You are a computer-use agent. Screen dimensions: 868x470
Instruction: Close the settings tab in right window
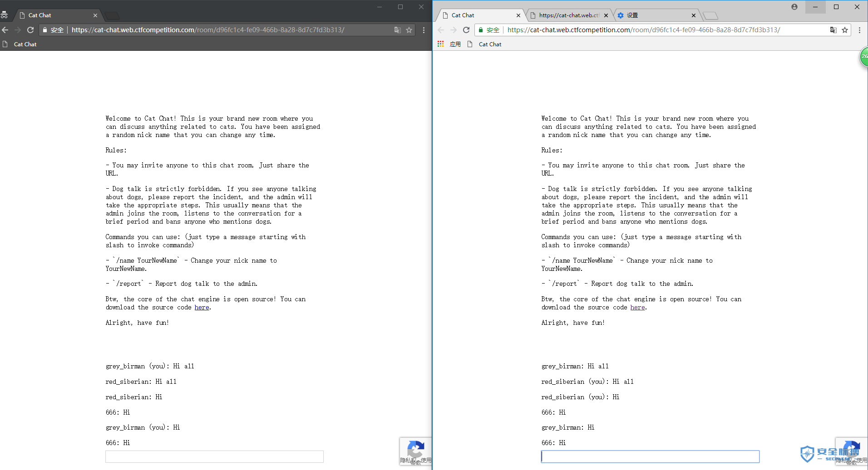point(694,15)
